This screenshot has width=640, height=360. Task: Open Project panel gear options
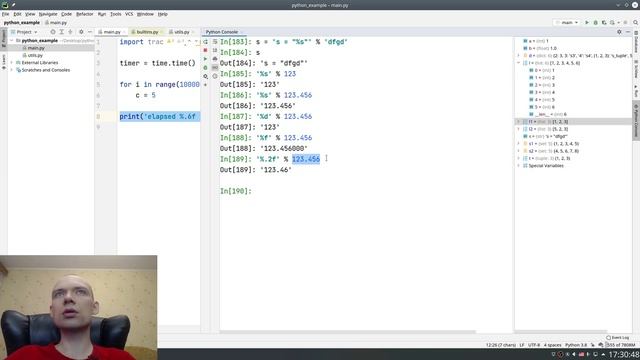pyautogui.click(x=81, y=32)
